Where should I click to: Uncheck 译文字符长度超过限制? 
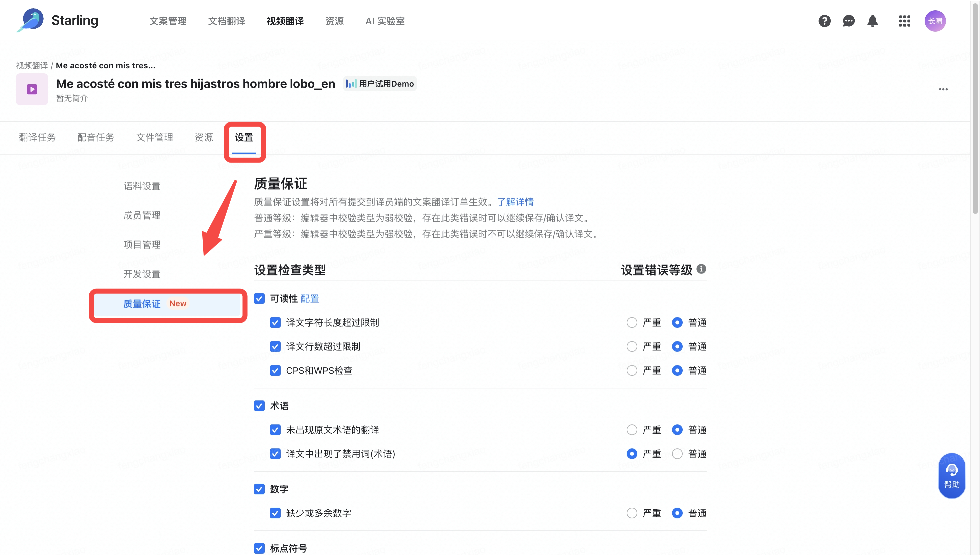click(275, 322)
